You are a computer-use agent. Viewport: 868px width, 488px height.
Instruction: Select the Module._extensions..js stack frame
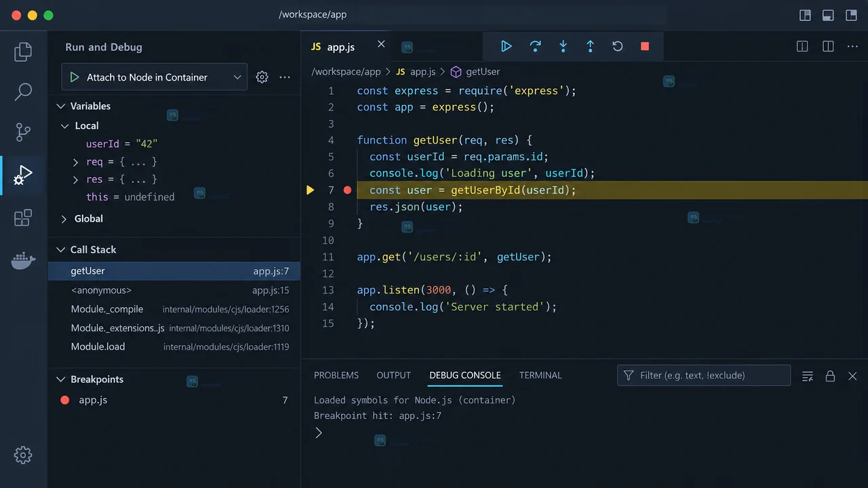174,328
